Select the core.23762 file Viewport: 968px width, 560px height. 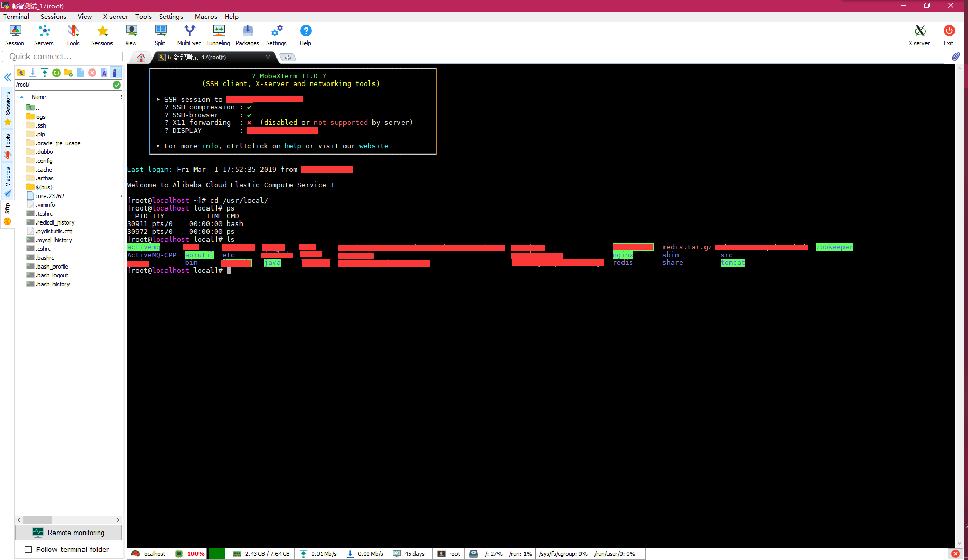[46, 196]
